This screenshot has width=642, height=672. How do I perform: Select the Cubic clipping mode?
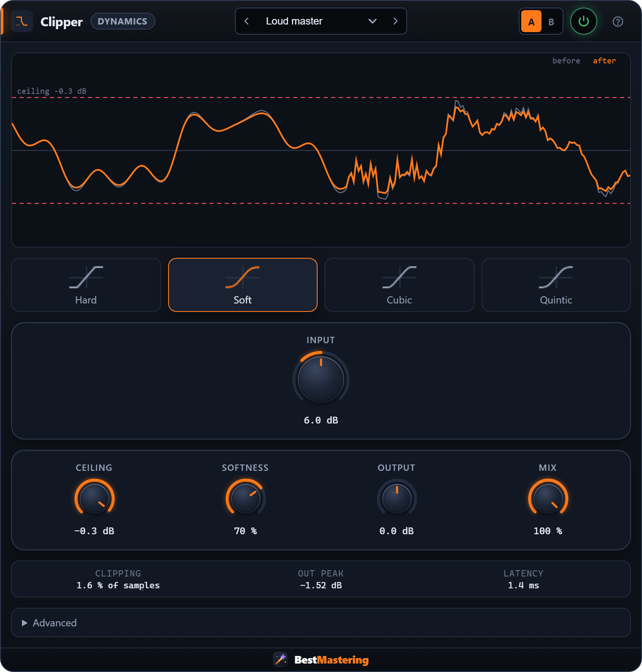pyautogui.click(x=400, y=285)
